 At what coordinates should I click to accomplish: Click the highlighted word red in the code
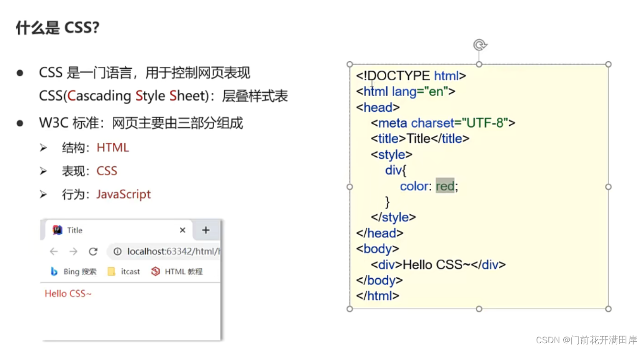point(445,186)
